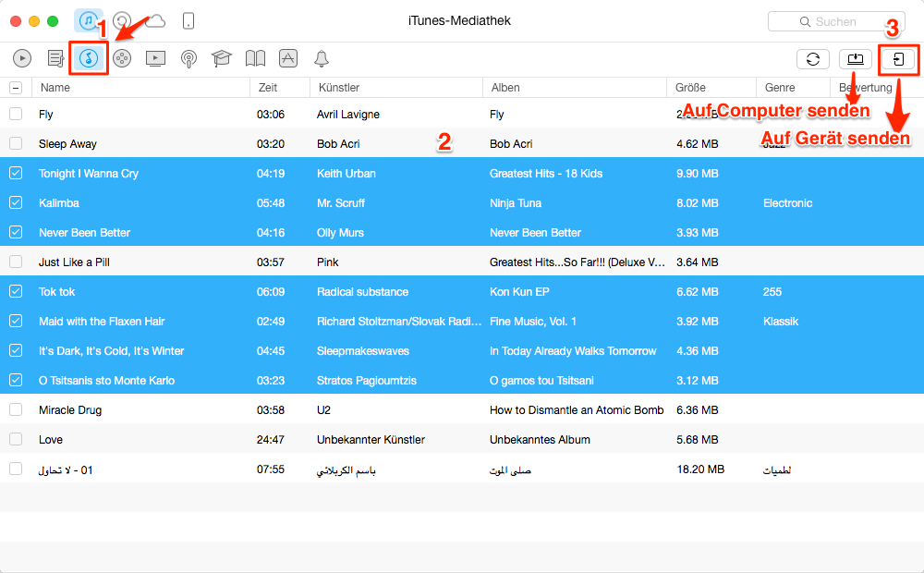The image size is (924, 573).
Task: Open the Apps category icon
Action: pyautogui.click(x=288, y=58)
